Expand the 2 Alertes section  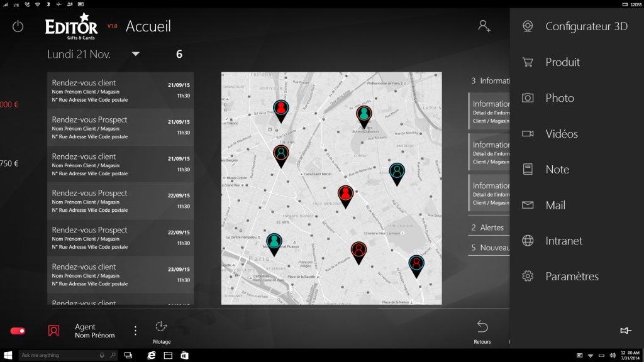pos(488,228)
